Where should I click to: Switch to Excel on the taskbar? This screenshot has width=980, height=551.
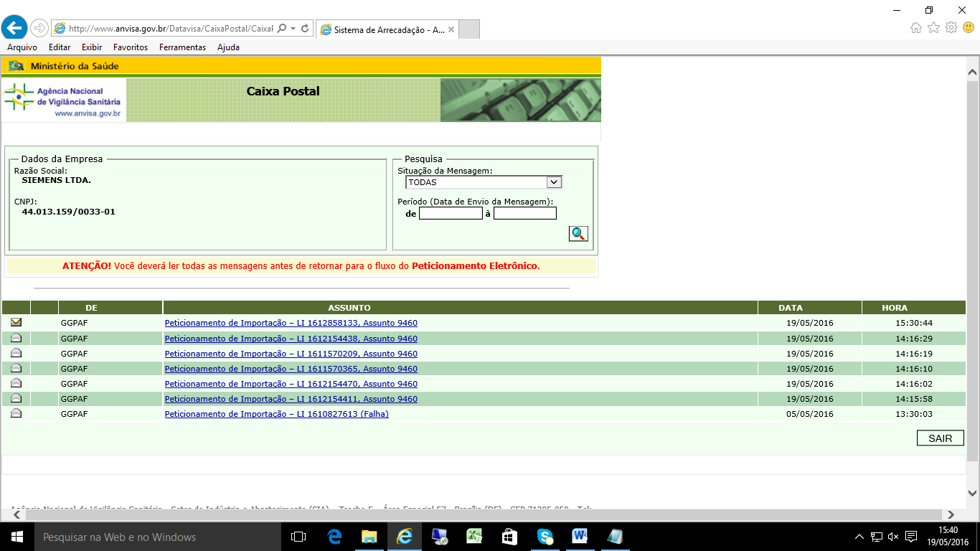click(x=474, y=537)
